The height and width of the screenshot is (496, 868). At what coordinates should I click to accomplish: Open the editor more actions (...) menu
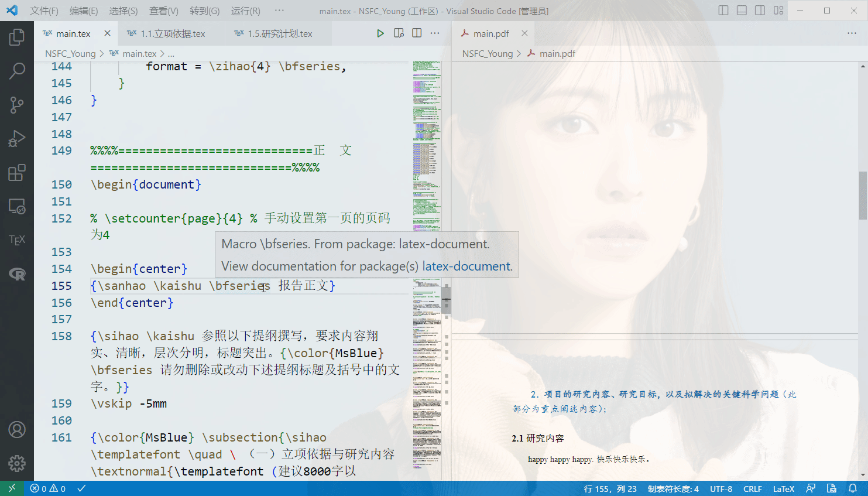(x=435, y=33)
